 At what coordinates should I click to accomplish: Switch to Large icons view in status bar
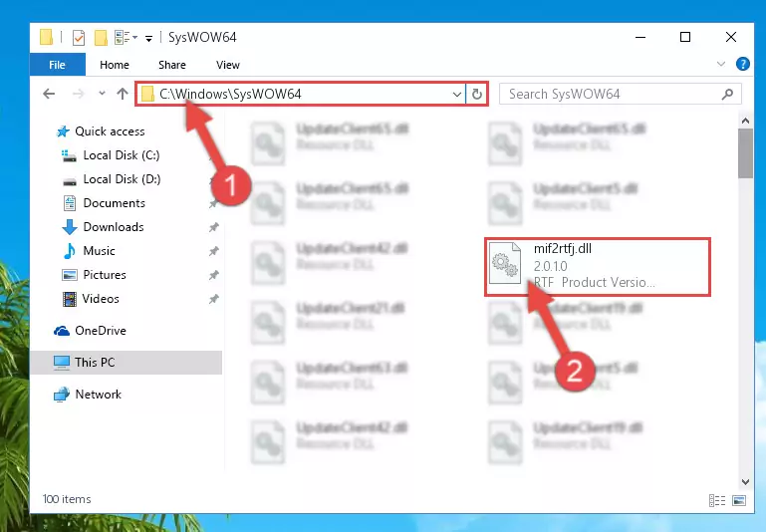739,500
